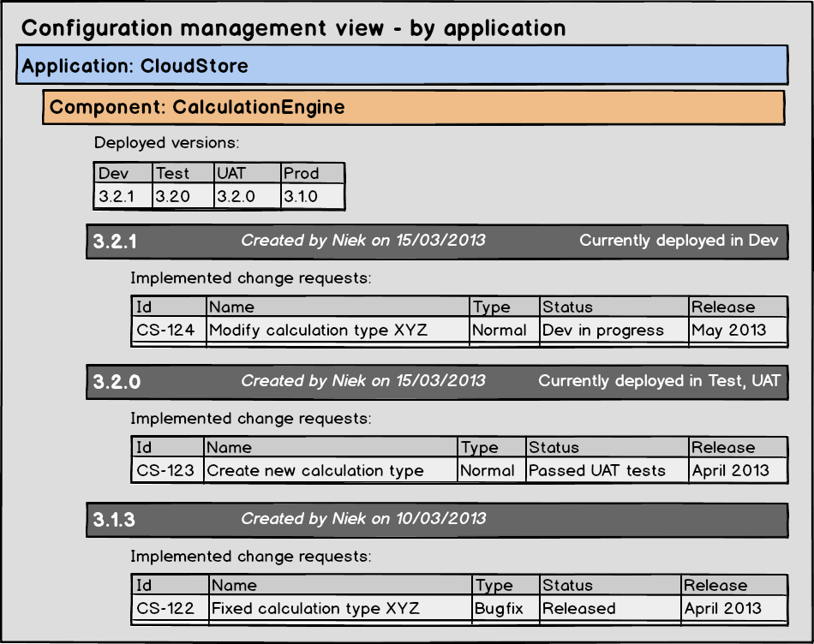This screenshot has height=644, width=814.
Task: Open change request CS-124
Action: (x=166, y=331)
